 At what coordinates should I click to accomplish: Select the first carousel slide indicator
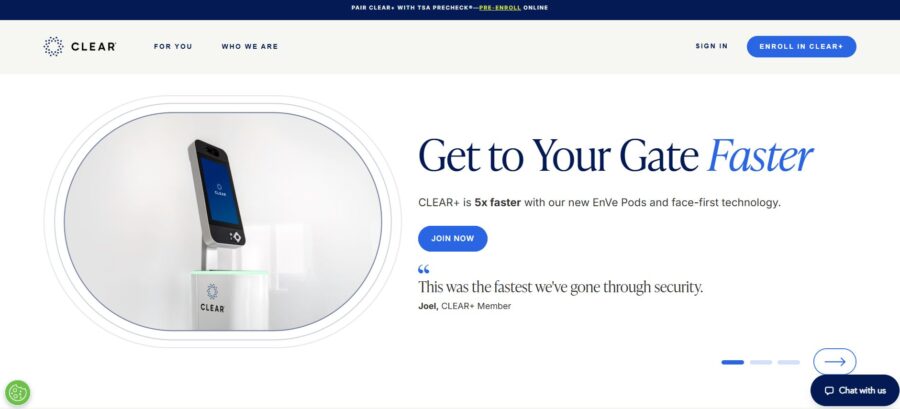pyautogui.click(x=732, y=362)
